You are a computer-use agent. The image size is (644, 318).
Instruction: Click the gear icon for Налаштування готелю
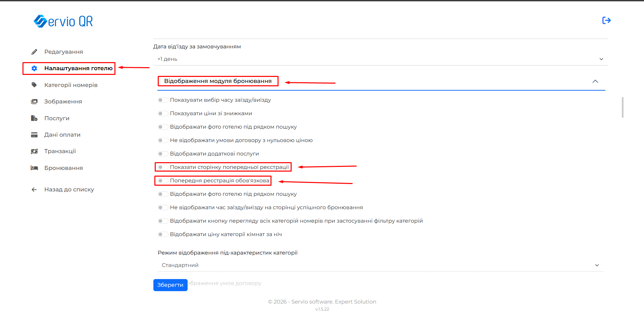point(34,69)
